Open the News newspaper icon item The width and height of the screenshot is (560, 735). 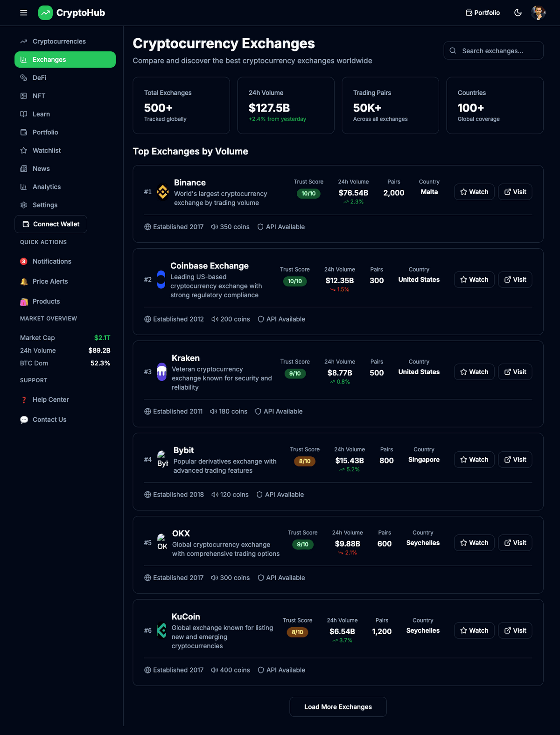[65, 169]
